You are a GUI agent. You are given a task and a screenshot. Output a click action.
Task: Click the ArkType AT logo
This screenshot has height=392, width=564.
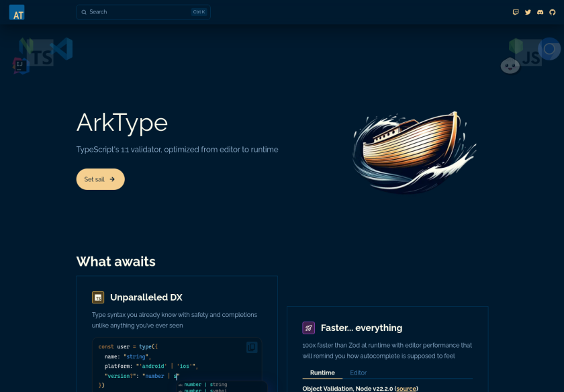[17, 12]
